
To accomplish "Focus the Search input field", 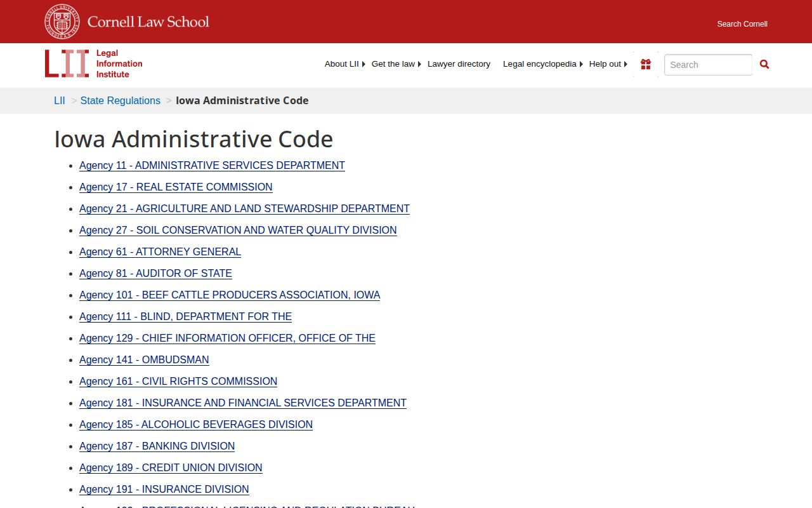I will click(x=708, y=65).
